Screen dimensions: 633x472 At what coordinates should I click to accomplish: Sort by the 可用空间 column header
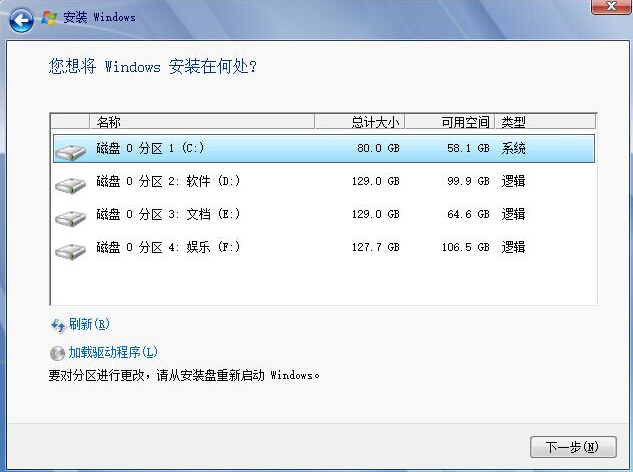[450, 122]
